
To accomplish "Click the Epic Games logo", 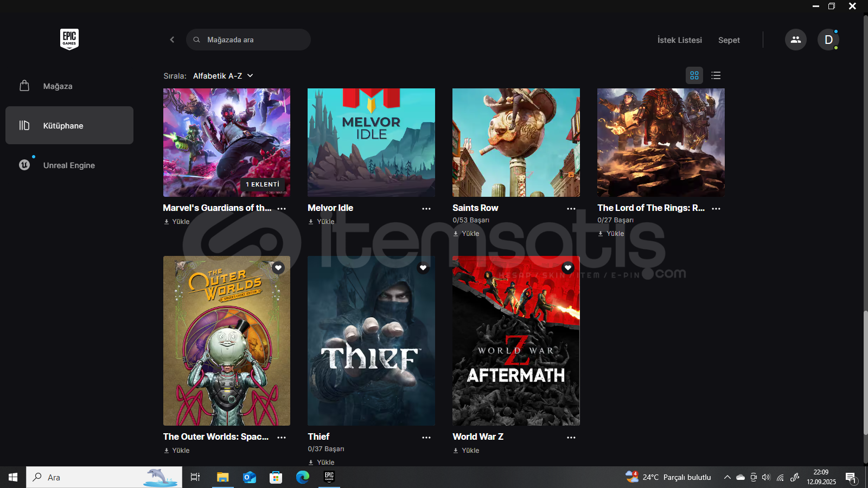I will point(69,39).
